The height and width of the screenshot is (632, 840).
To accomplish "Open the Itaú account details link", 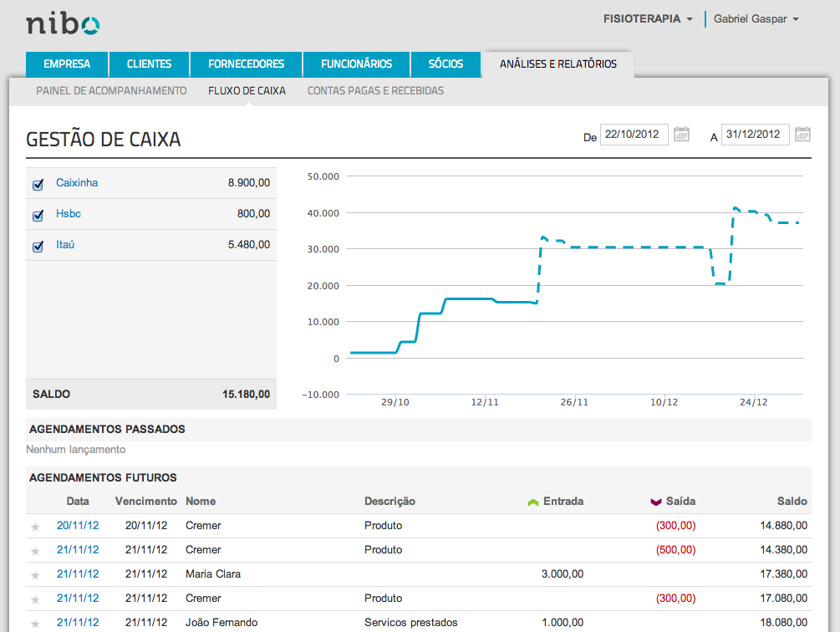I will pyautogui.click(x=65, y=246).
